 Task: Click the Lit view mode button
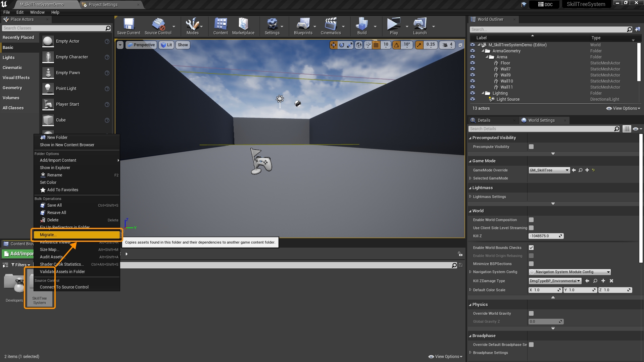[166, 45]
